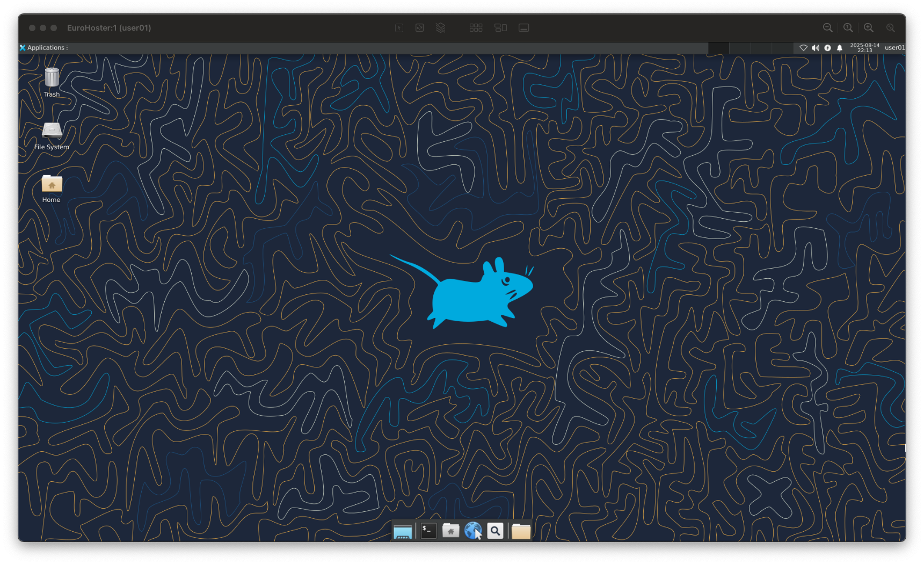Screen dimensions: 924x564
Task: Click the stacked layers toolbar icon
Action: tap(441, 28)
